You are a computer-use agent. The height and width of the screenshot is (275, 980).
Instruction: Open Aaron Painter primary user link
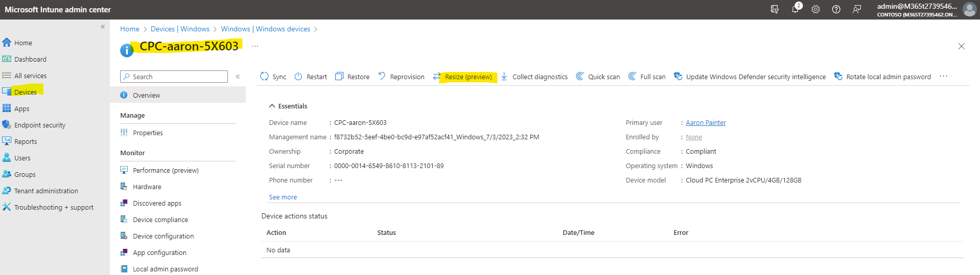pyautogui.click(x=706, y=122)
